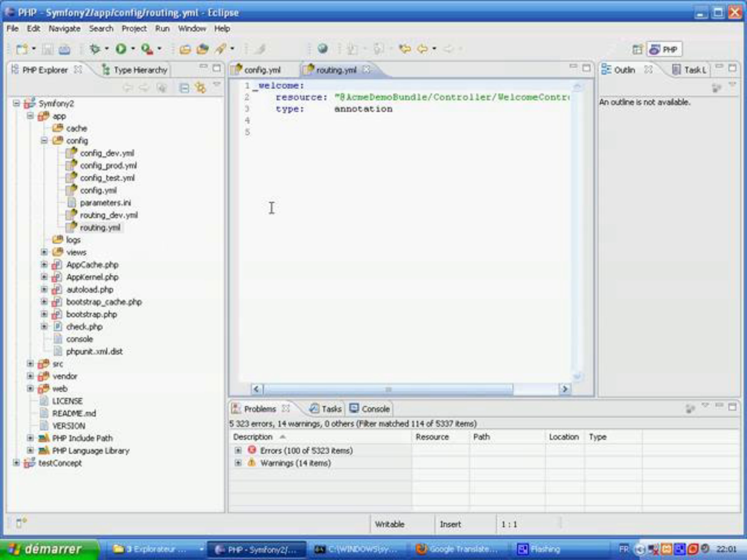The height and width of the screenshot is (560, 747).
Task: Minimize the editor area
Action: pyautogui.click(x=573, y=67)
